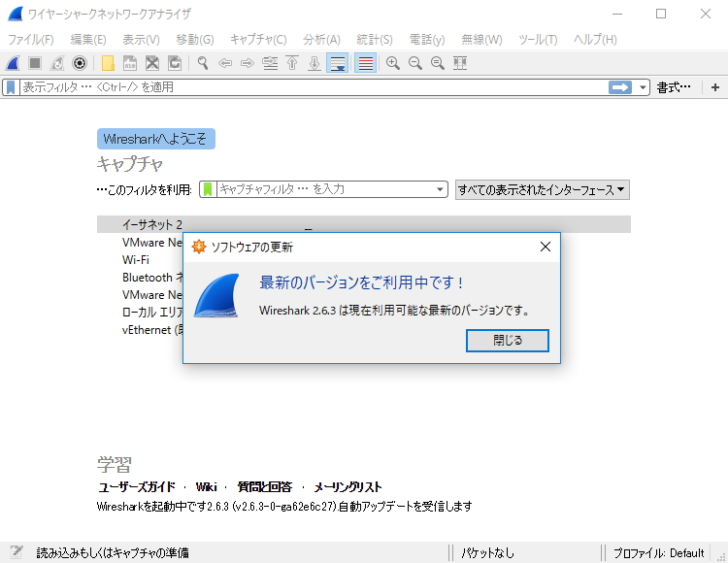The height and width of the screenshot is (563, 728).
Task: Open the Wiki link
Action: [206, 487]
